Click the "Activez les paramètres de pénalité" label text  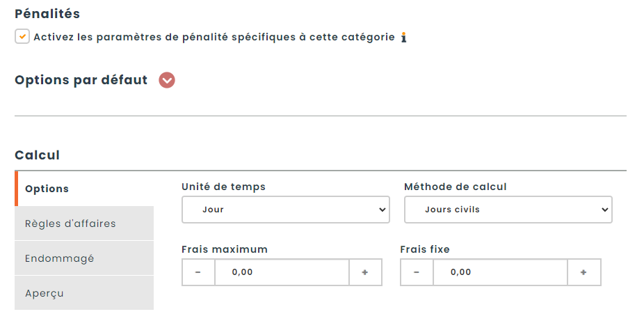pos(214,37)
